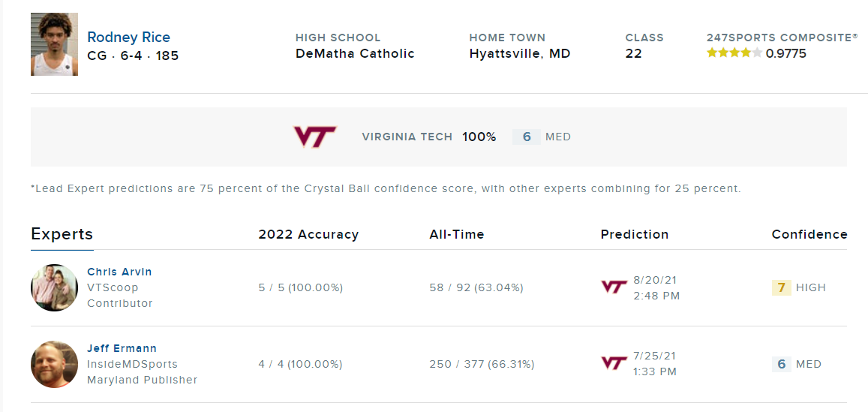Open Jeff Ermann's avatar photo
Screen dimensions: 868x412
coord(54,364)
